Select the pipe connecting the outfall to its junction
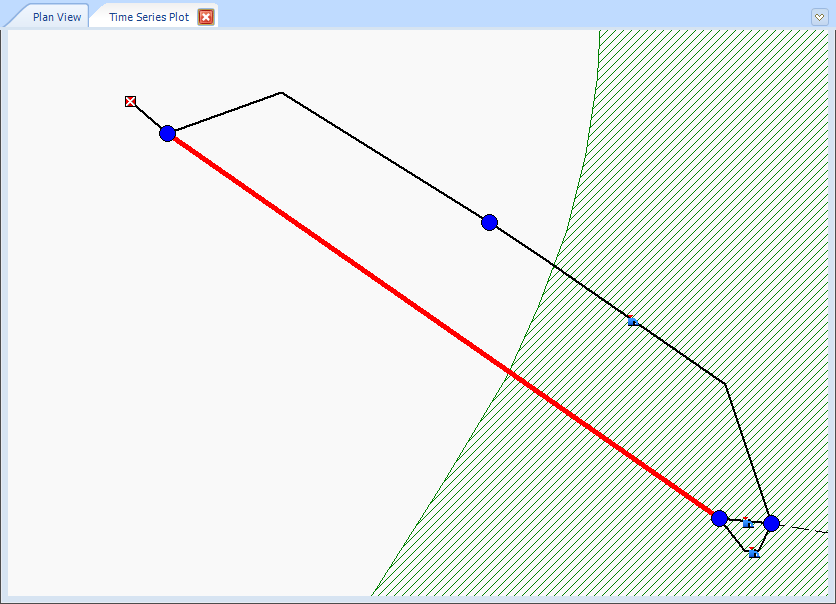This screenshot has width=836, height=604. 147,116
